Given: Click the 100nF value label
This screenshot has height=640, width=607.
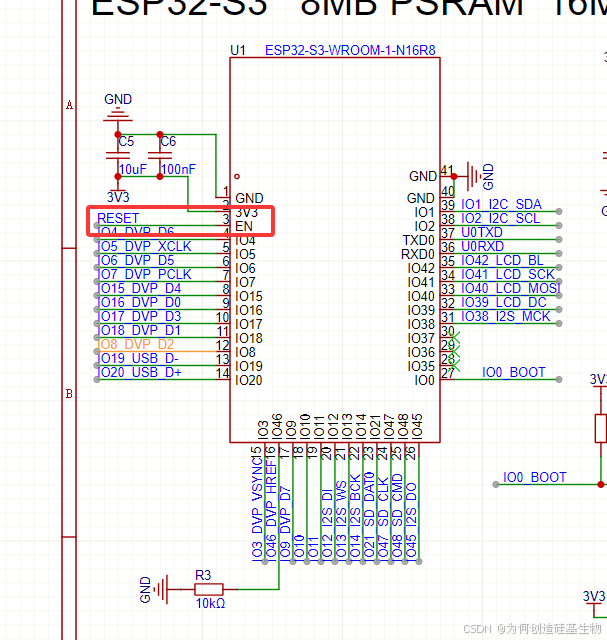Looking at the screenshot, I should tap(178, 169).
